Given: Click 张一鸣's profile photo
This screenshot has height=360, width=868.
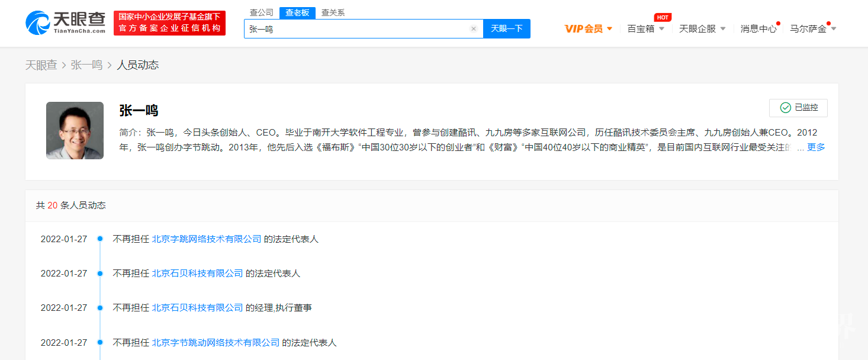Looking at the screenshot, I should pos(75,130).
